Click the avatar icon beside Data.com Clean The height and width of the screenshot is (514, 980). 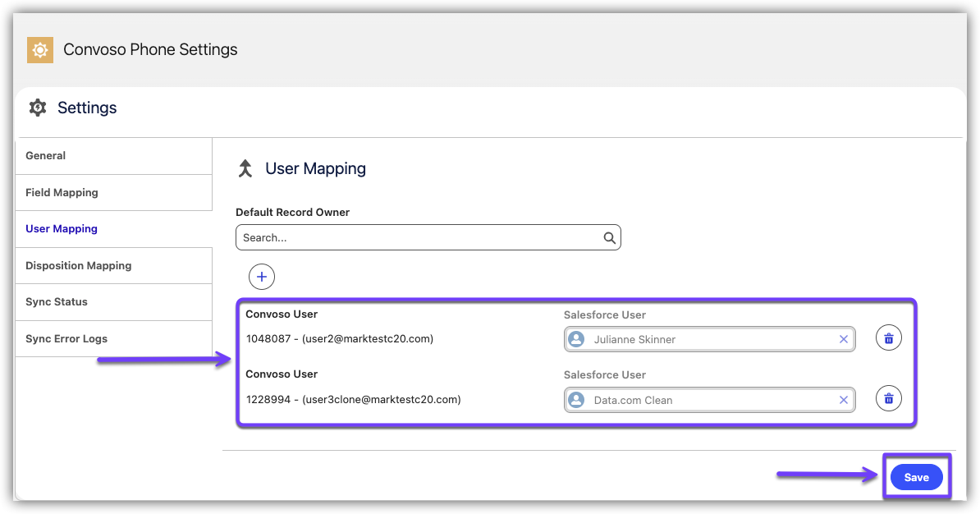click(x=577, y=400)
